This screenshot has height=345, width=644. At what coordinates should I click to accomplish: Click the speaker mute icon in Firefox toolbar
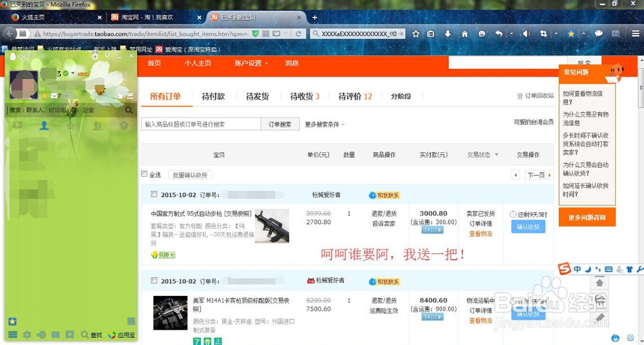click(526, 34)
